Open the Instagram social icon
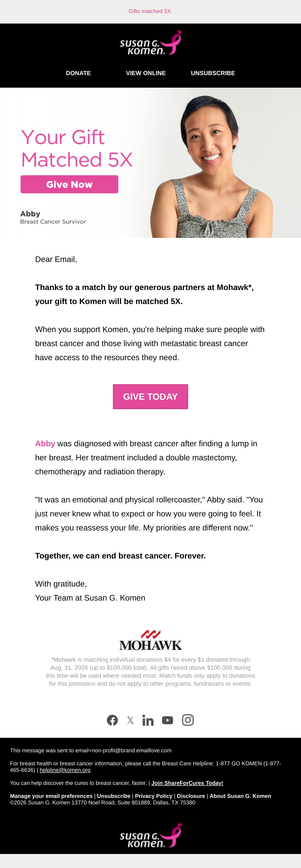 click(x=188, y=720)
